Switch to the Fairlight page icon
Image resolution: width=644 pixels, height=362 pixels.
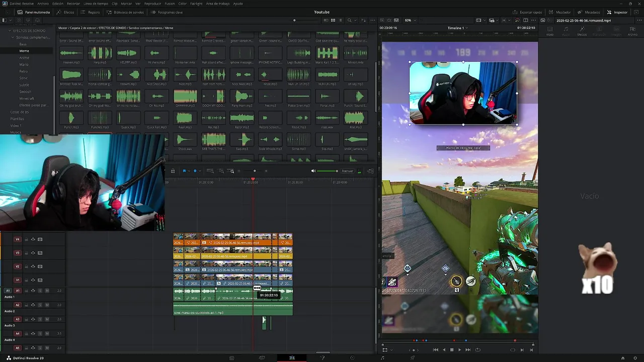382,358
